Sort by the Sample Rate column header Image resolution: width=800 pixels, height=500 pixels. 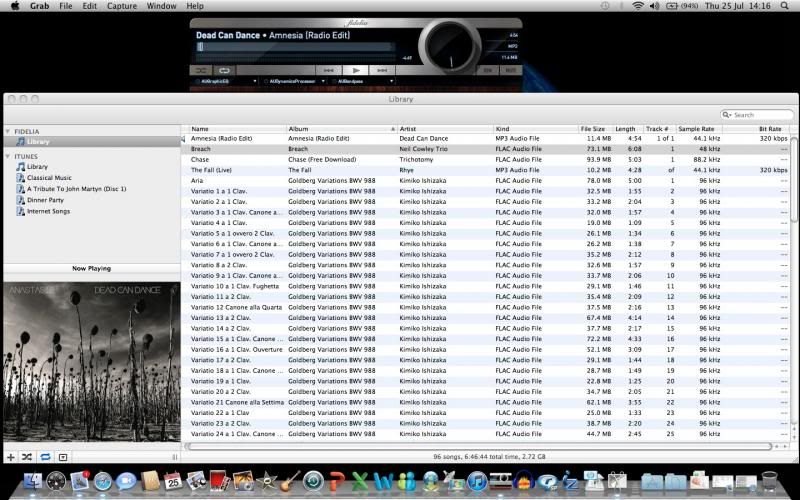pos(698,129)
